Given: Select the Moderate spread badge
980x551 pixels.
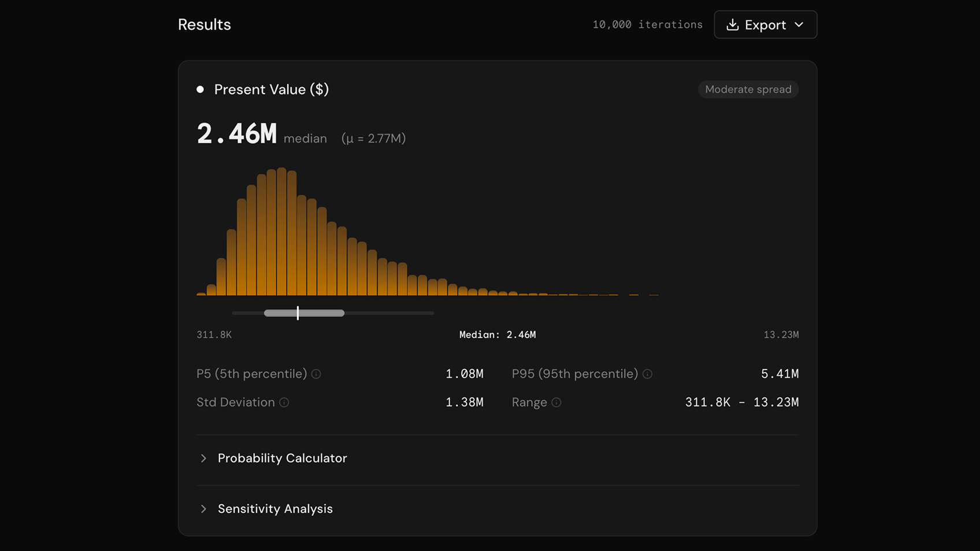Looking at the screenshot, I should point(748,89).
